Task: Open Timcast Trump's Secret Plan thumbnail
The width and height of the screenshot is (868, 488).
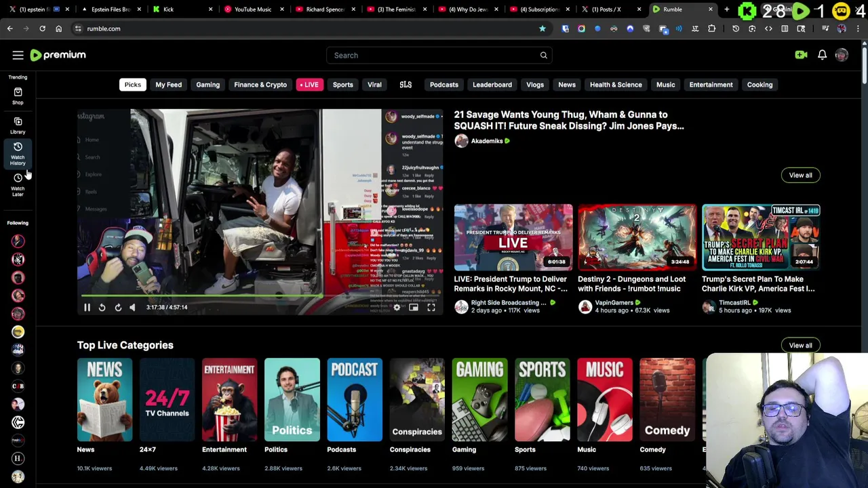Action: pyautogui.click(x=761, y=237)
